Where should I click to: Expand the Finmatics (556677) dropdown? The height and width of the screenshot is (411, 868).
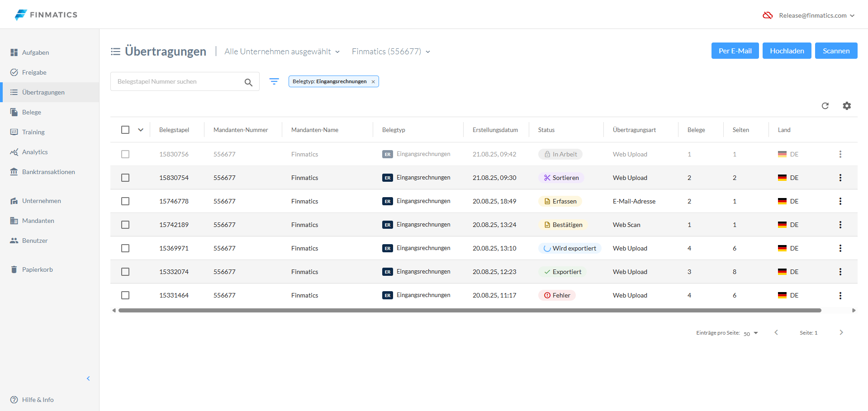[391, 52]
